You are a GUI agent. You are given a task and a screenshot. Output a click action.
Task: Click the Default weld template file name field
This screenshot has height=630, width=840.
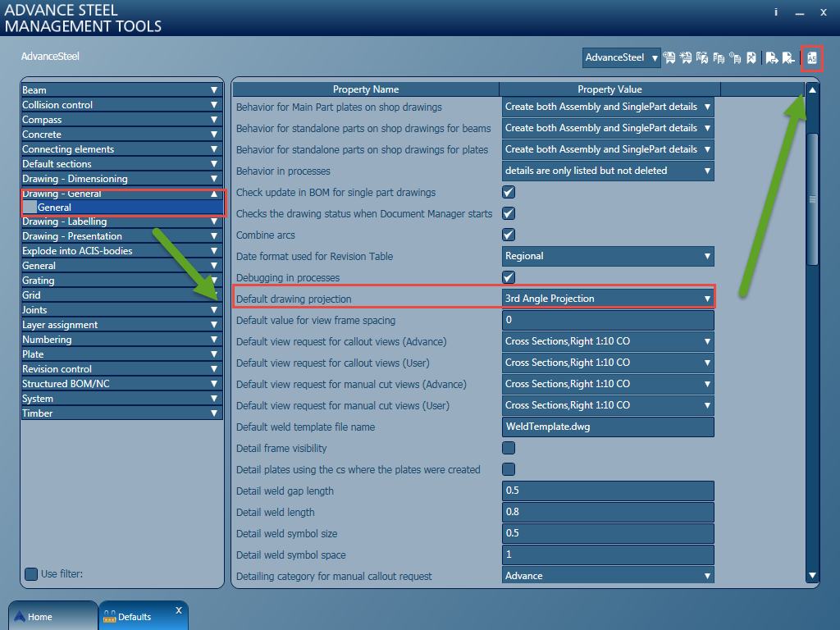[607, 427]
